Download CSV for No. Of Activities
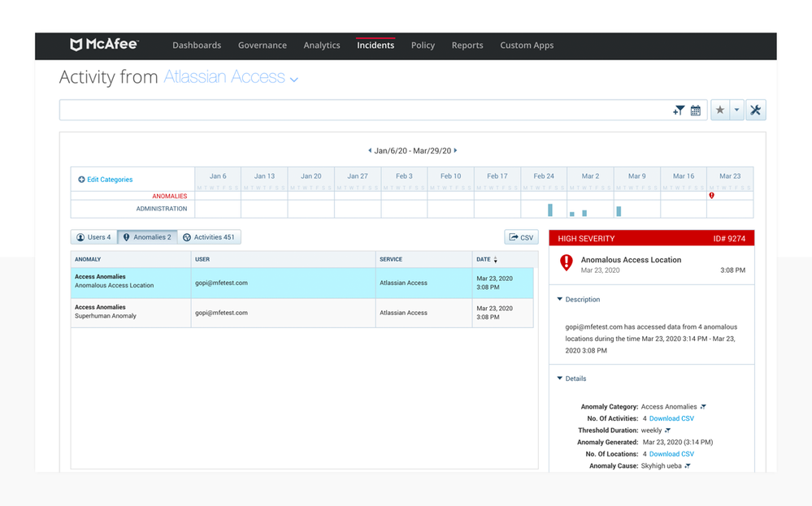This screenshot has width=812, height=506. (671, 418)
